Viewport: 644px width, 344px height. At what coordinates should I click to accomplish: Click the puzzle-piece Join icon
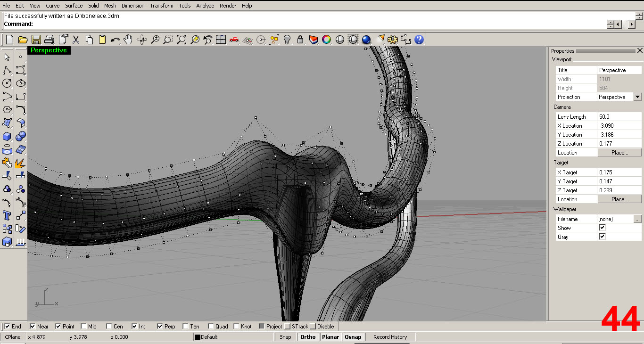pyautogui.click(x=7, y=163)
